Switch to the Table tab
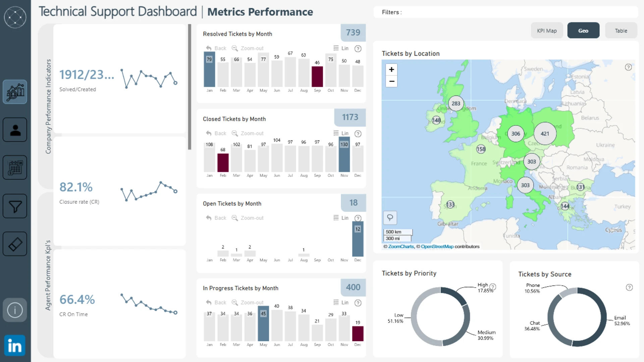The image size is (644, 362). (621, 31)
